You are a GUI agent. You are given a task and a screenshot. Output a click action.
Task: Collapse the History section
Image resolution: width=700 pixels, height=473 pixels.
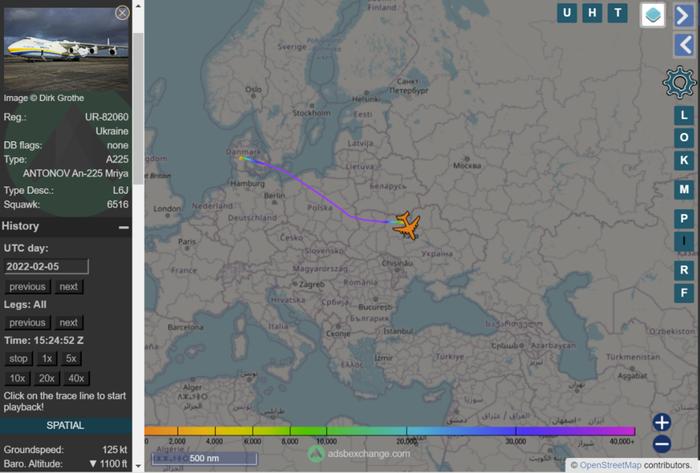coord(123,227)
